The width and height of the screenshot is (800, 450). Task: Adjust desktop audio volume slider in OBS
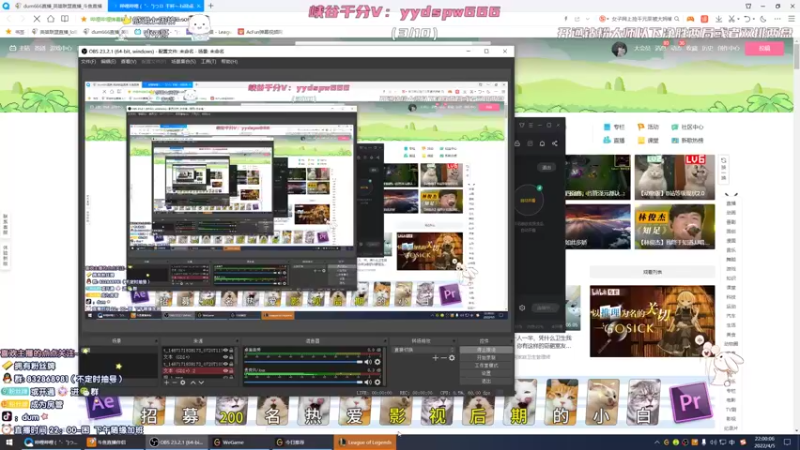click(x=304, y=362)
